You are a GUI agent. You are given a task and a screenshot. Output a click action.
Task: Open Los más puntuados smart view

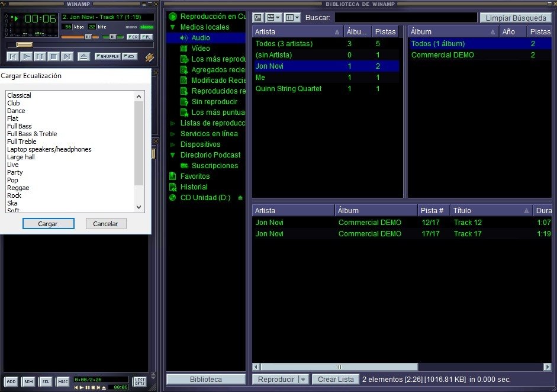click(x=213, y=113)
